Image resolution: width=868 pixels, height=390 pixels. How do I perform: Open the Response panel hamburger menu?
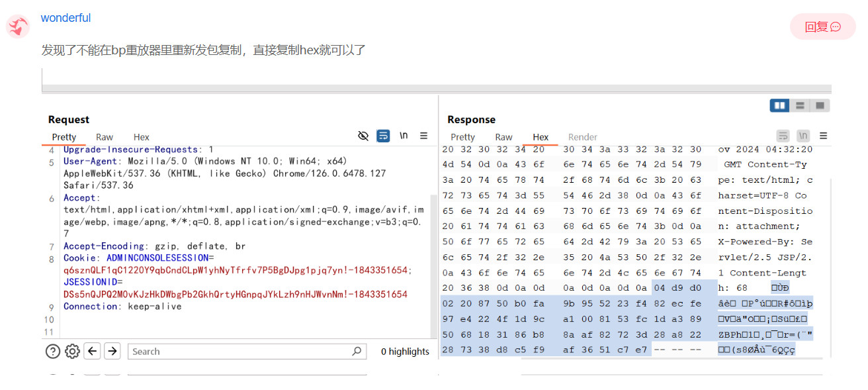click(x=824, y=136)
